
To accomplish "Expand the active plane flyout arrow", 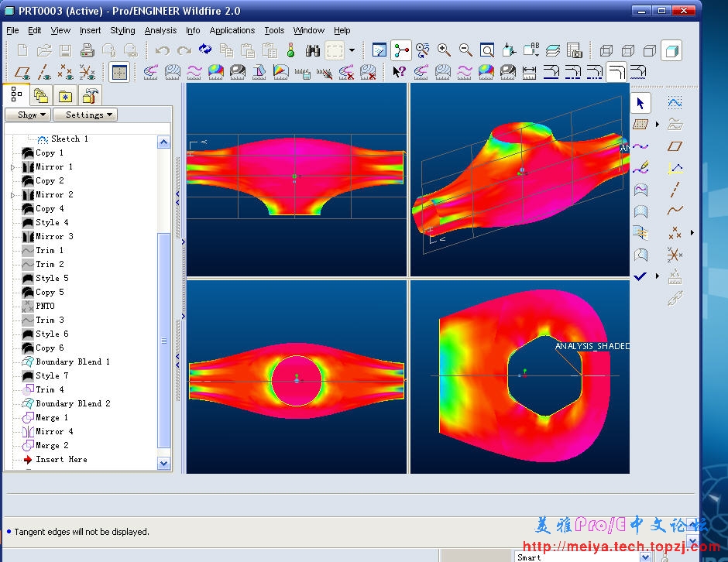I will tap(658, 125).
